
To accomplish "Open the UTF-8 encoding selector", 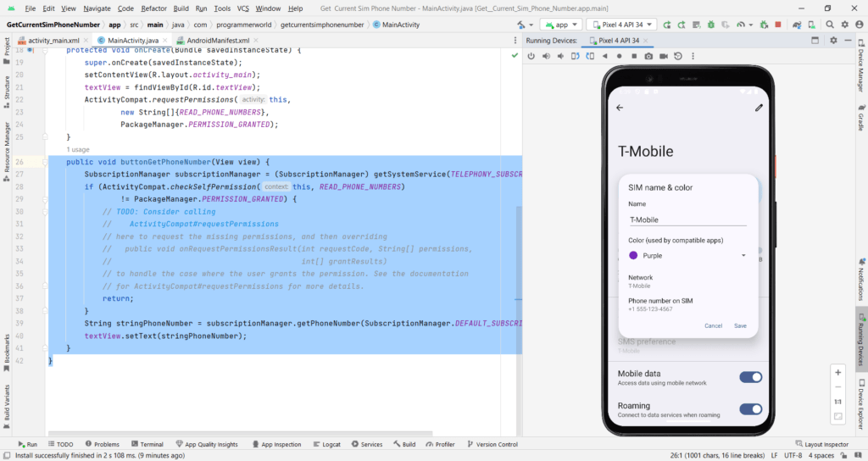I will [793, 455].
